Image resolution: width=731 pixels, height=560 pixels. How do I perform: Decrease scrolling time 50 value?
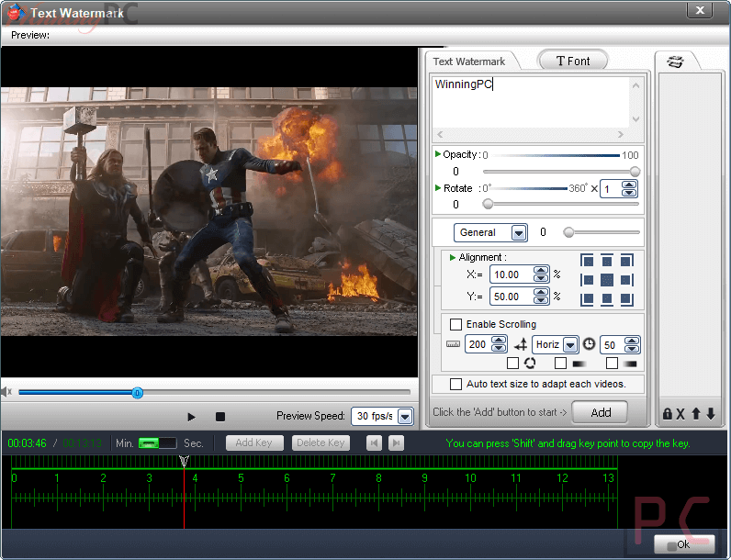(632, 349)
